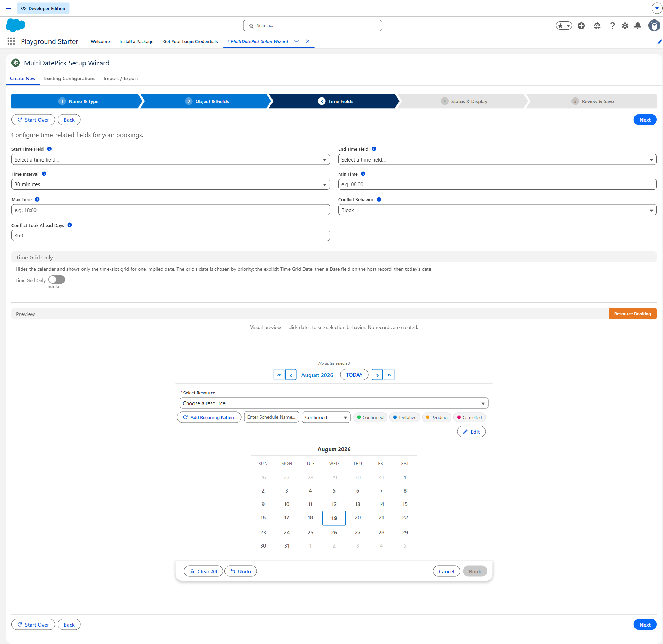This screenshot has height=644, width=663.
Task: Open the user profile avatar
Action: tap(654, 25)
